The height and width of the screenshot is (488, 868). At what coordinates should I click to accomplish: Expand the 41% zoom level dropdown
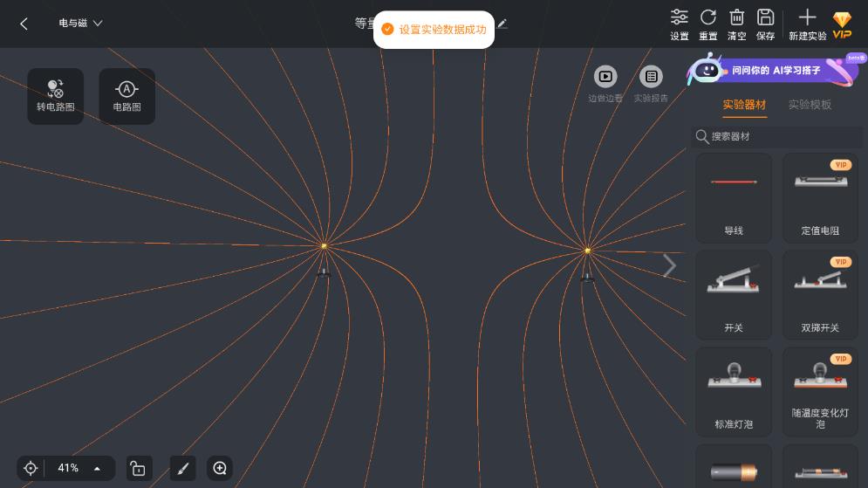(x=97, y=469)
